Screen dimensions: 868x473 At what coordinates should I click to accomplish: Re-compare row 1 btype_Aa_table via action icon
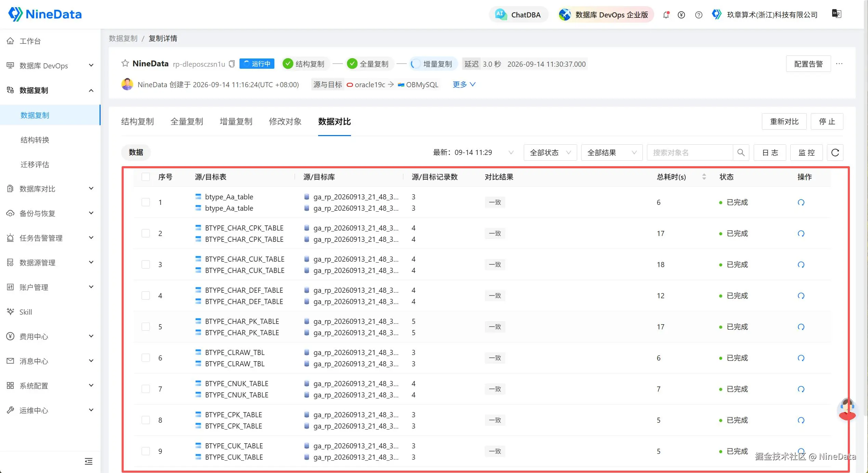click(801, 202)
